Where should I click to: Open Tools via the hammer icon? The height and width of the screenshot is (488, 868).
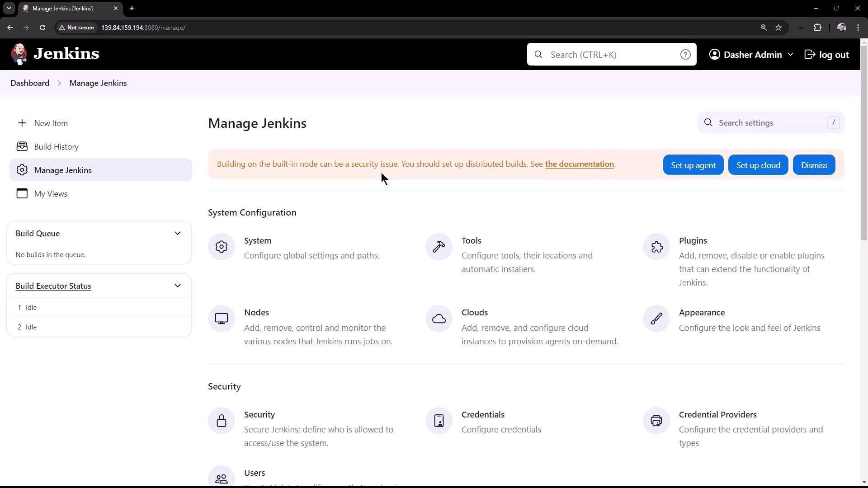click(x=439, y=247)
